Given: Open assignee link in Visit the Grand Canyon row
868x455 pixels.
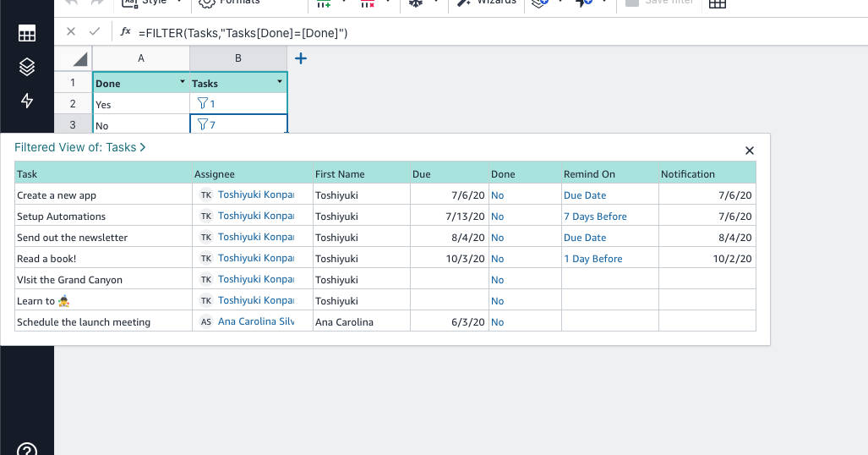Looking at the screenshot, I should [x=256, y=279].
